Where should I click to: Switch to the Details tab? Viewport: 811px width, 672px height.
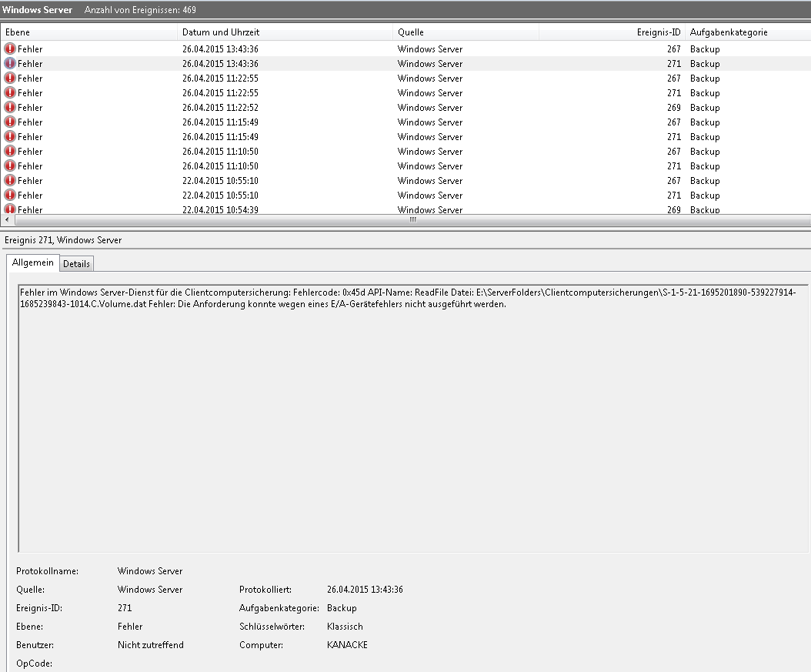[76, 264]
